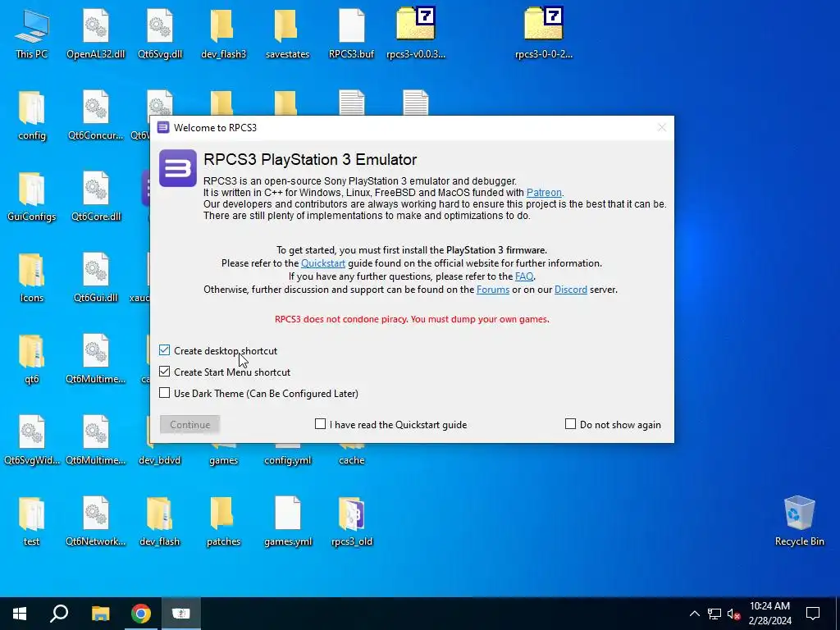Uncheck Create desktop shortcut

pos(164,350)
